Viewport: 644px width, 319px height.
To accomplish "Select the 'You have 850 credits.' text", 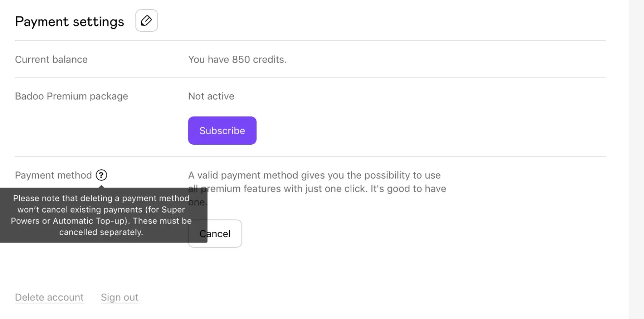I will pos(237,59).
